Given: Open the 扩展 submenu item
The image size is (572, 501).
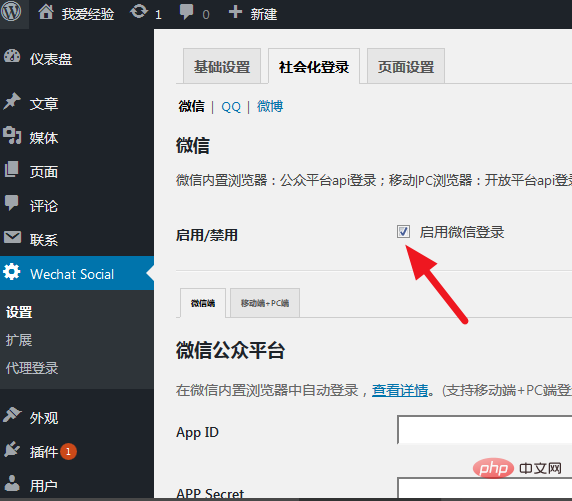Looking at the screenshot, I should click(x=19, y=340).
